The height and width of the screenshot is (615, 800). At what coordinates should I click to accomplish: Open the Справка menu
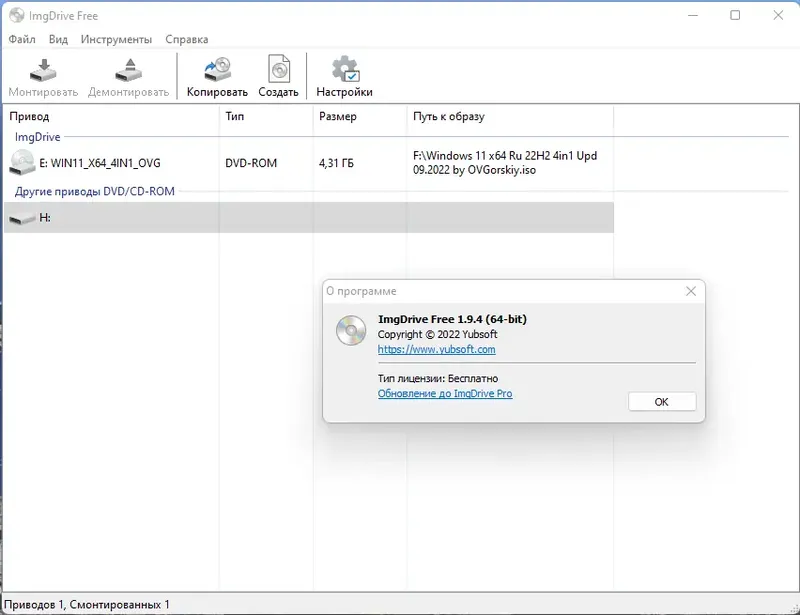(x=187, y=39)
